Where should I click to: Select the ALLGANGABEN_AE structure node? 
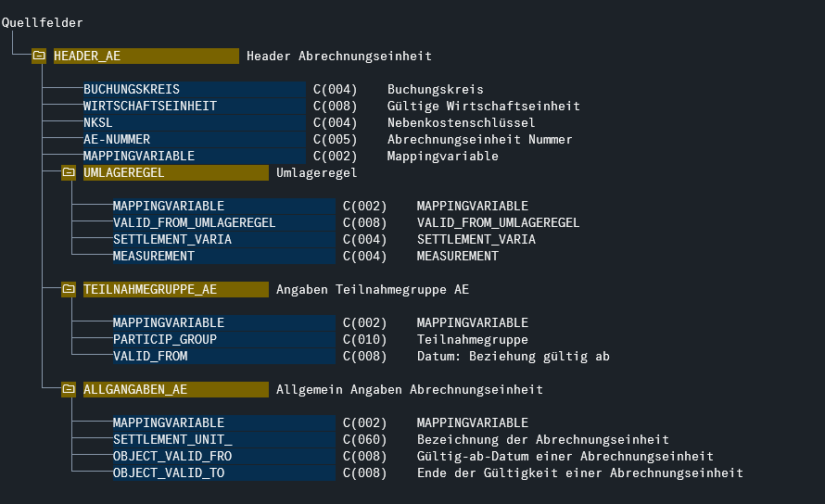click(x=176, y=389)
